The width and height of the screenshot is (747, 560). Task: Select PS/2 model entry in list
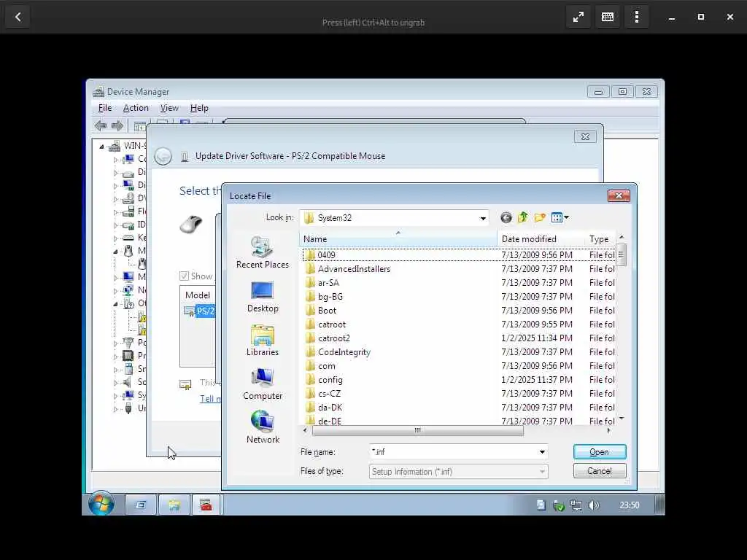coord(200,311)
